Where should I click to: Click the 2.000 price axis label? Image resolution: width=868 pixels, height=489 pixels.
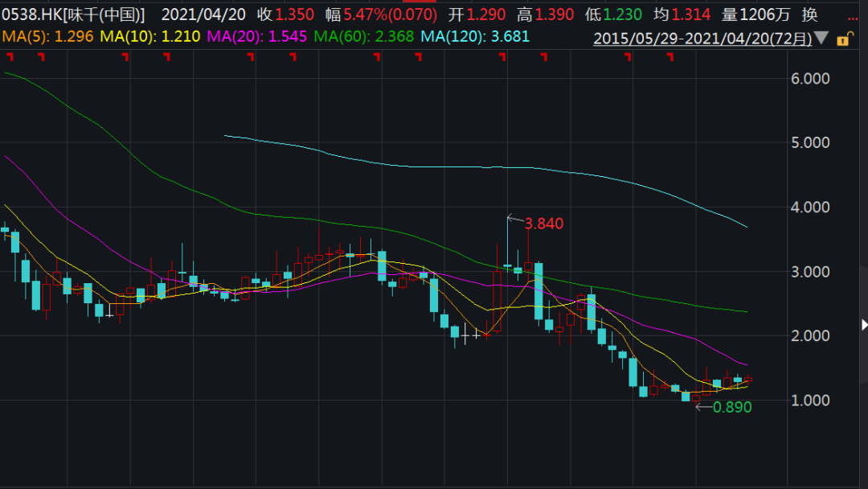pyautogui.click(x=810, y=335)
